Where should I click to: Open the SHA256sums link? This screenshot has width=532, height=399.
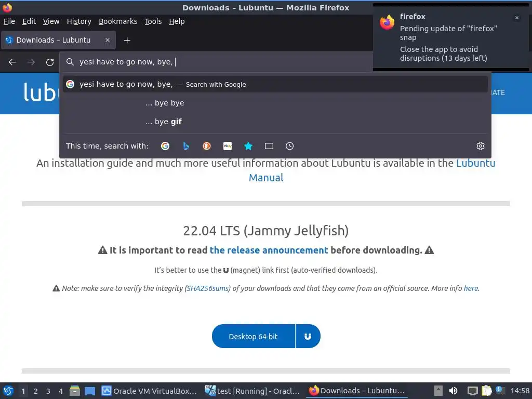208,288
